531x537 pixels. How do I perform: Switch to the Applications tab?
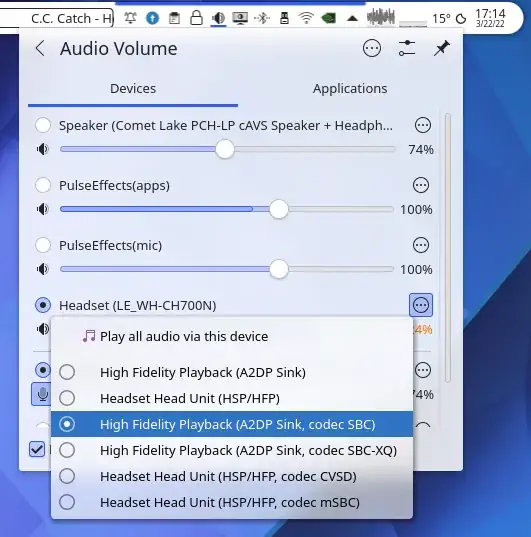click(350, 89)
